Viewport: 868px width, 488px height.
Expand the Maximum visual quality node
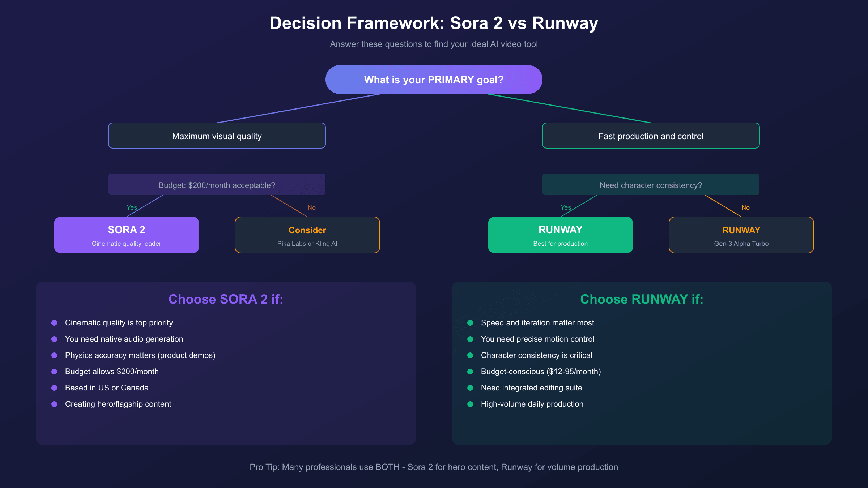pyautogui.click(x=217, y=136)
